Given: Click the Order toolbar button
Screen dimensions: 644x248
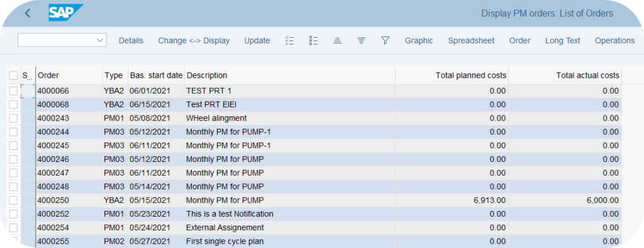Looking at the screenshot, I should point(520,41).
